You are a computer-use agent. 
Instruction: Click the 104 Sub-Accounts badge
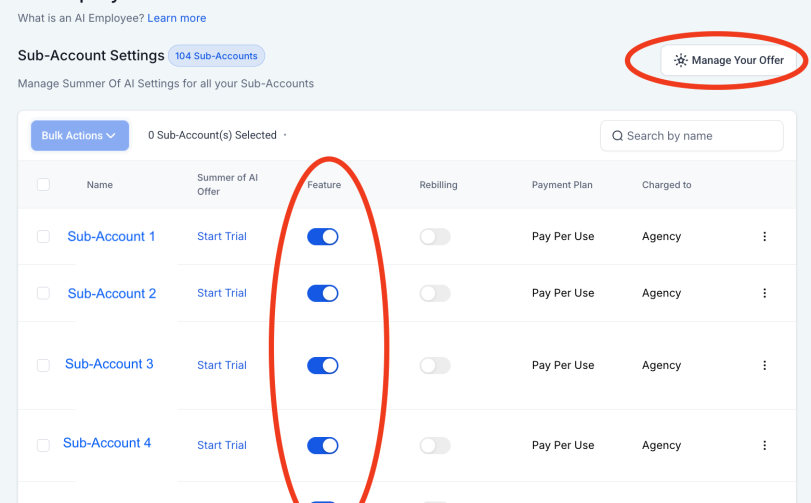point(216,56)
